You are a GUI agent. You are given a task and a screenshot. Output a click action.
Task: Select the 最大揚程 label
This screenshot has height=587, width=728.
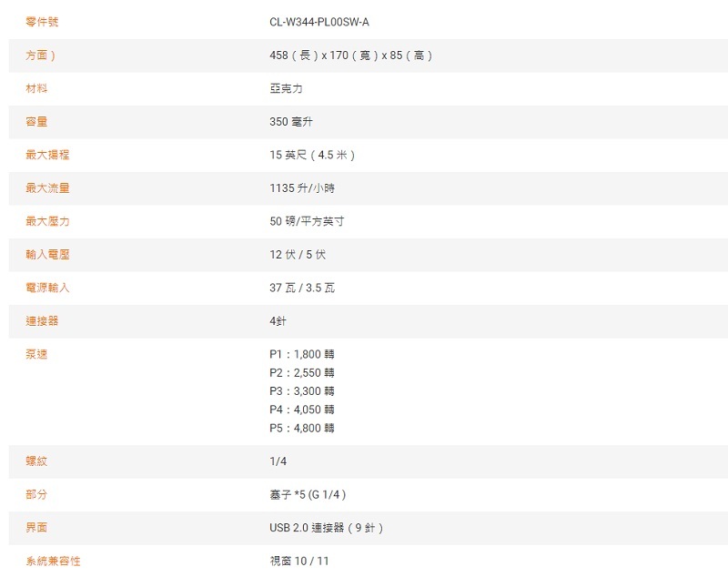(x=47, y=155)
